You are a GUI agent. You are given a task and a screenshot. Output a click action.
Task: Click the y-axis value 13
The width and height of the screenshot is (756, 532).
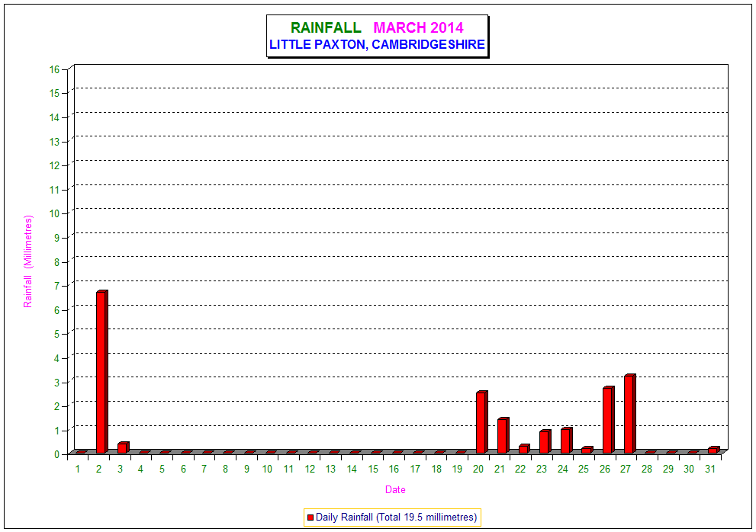click(54, 142)
